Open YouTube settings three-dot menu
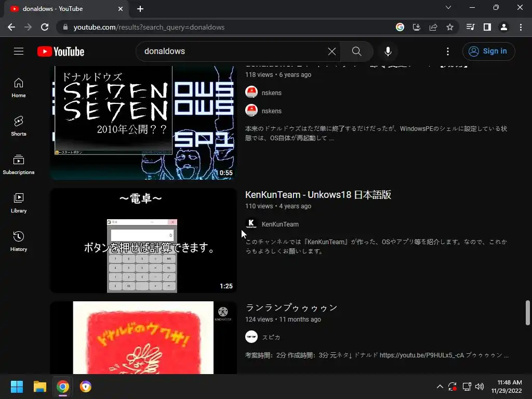532x399 pixels. click(448, 51)
